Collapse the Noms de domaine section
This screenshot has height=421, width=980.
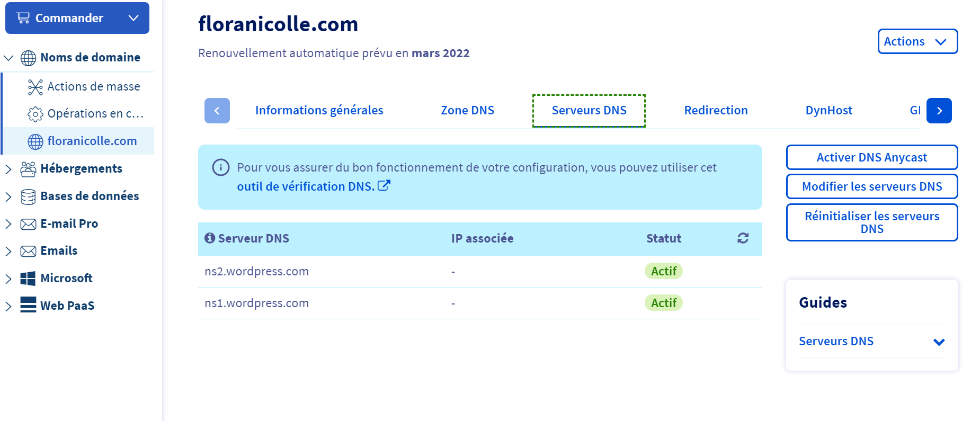pyautogui.click(x=8, y=58)
